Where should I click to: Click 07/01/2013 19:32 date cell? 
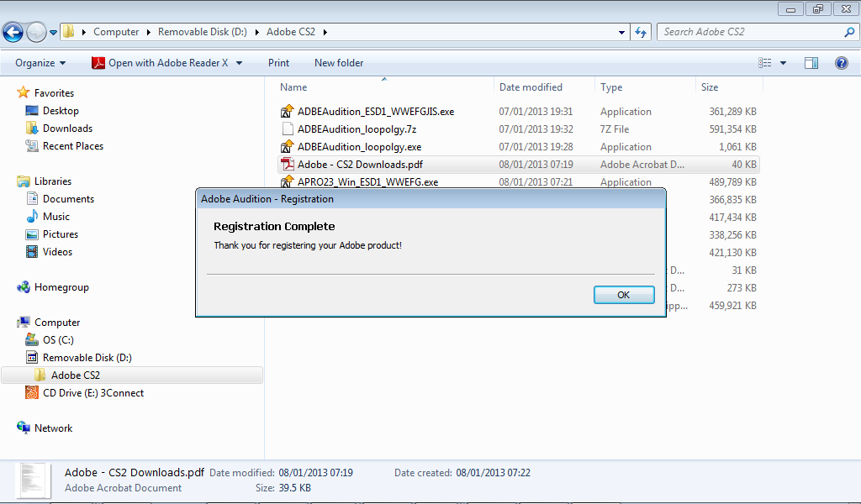(536, 129)
